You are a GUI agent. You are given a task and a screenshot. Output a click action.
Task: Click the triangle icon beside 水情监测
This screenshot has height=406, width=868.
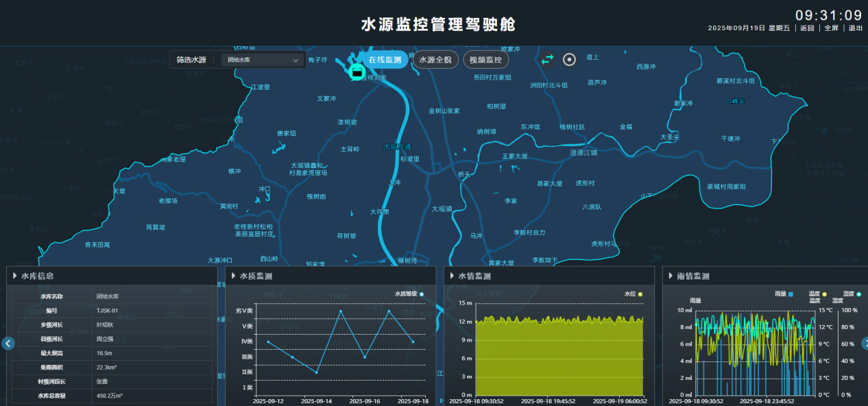pyautogui.click(x=452, y=276)
